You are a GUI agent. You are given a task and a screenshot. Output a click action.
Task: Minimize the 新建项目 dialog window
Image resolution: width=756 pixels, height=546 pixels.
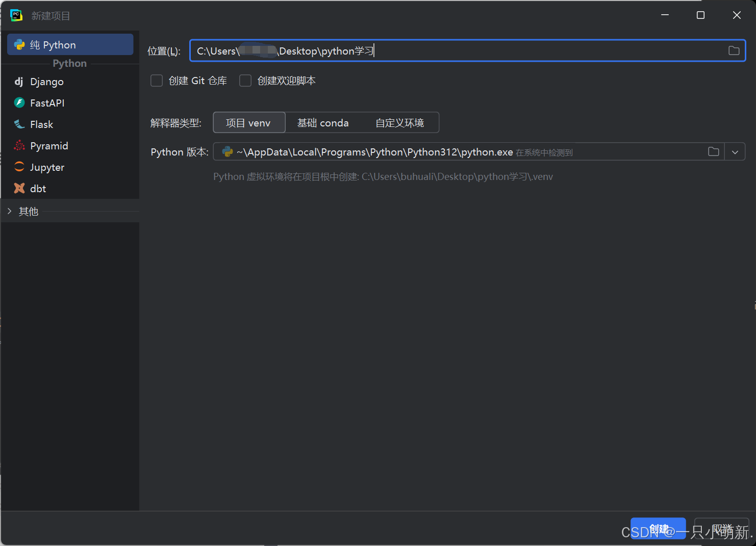(x=665, y=15)
